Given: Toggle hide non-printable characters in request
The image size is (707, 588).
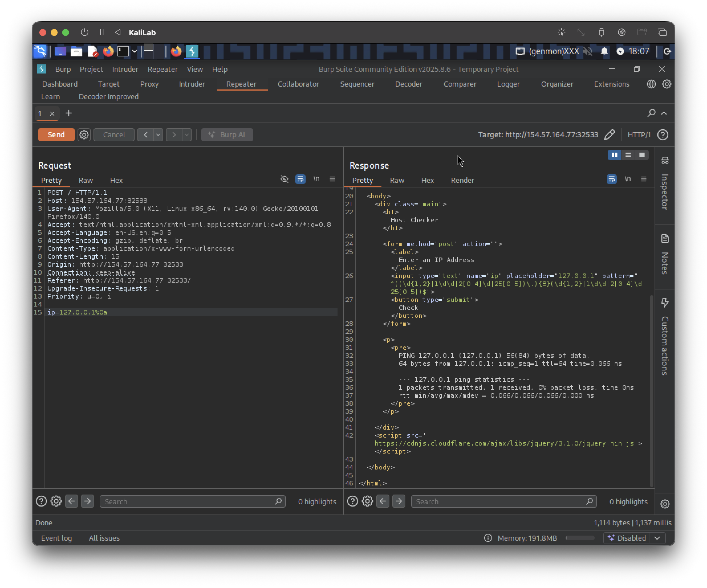Looking at the screenshot, I should click(x=285, y=179).
